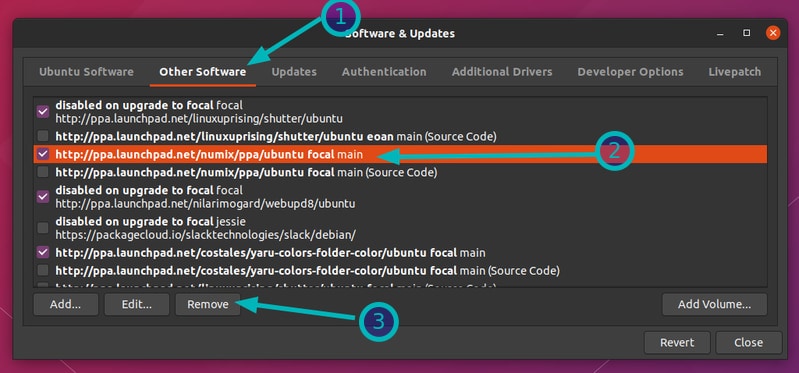Select the shutter eoan main (Source Code) row
Screen dimensions: 799x373
pyautogui.click(x=400, y=136)
